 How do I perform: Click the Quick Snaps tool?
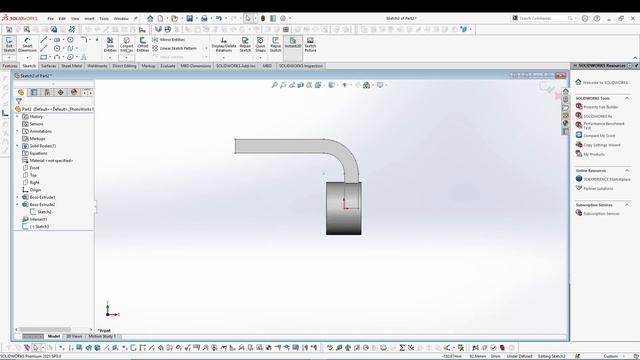[260, 44]
